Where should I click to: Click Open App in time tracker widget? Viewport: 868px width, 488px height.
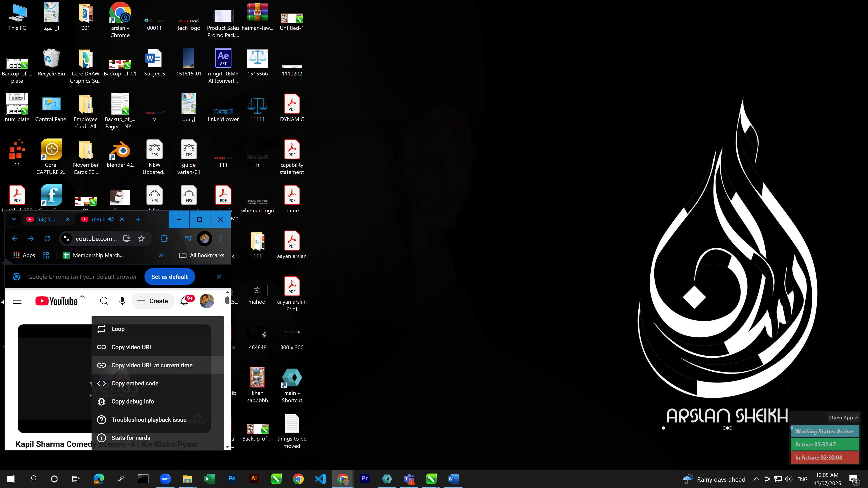tap(843, 417)
